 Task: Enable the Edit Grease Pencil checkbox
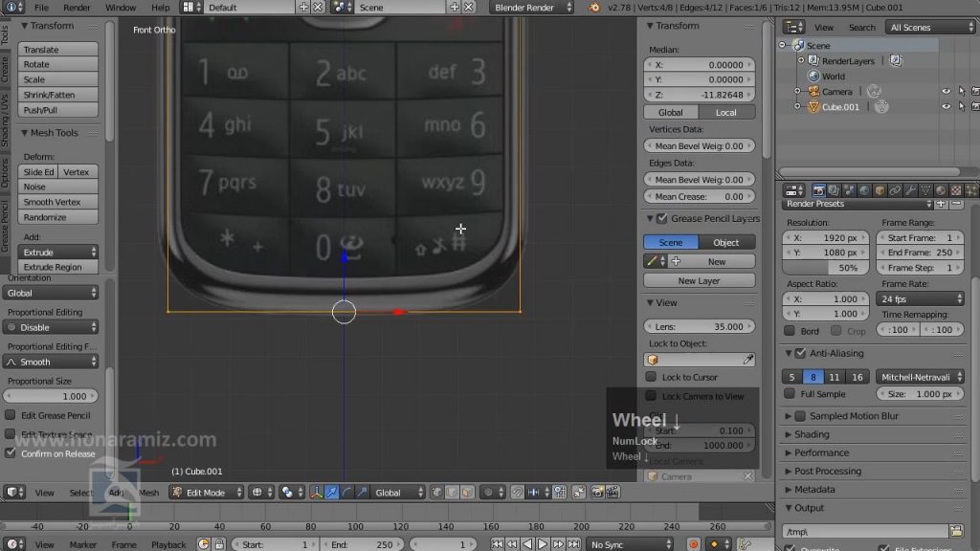pyautogui.click(x=10, y=415)
